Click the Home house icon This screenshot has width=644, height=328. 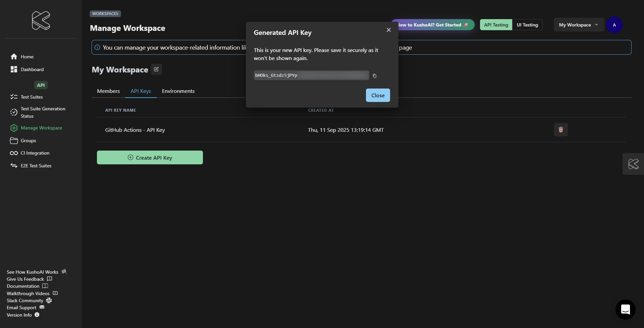(14, 56)
